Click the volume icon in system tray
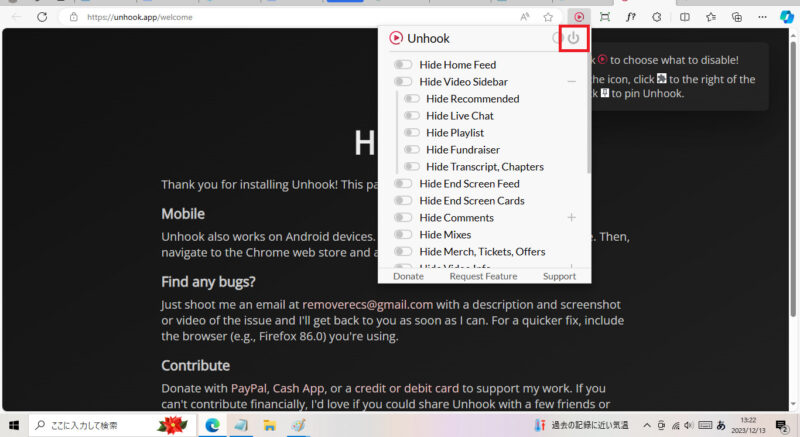 pyautogui.click(x=689, y=425)
